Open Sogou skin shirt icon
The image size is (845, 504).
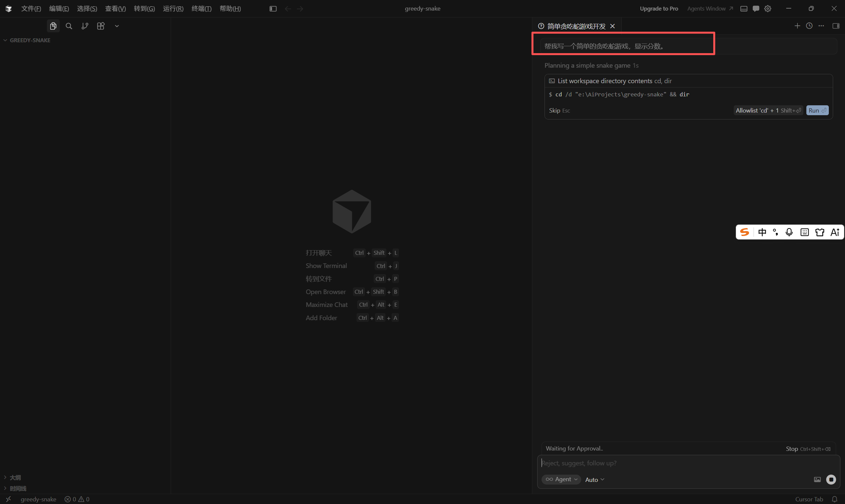(820, 232)
